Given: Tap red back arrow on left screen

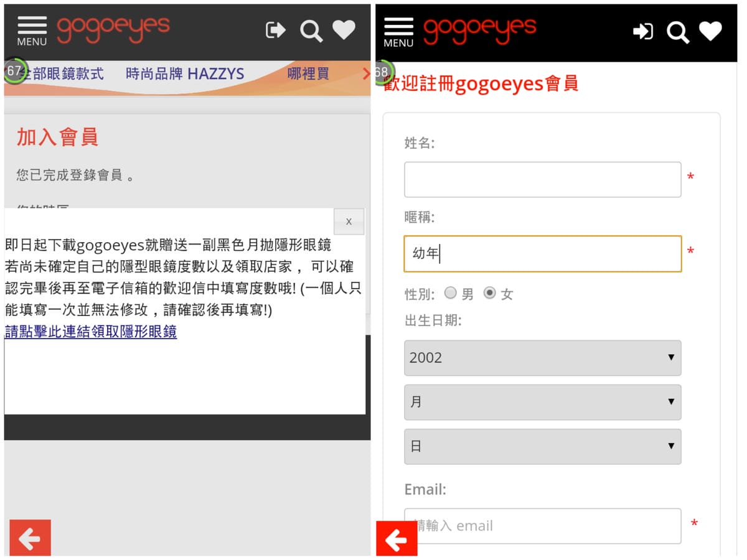Looking at the screenshot, I should [30, 538].
